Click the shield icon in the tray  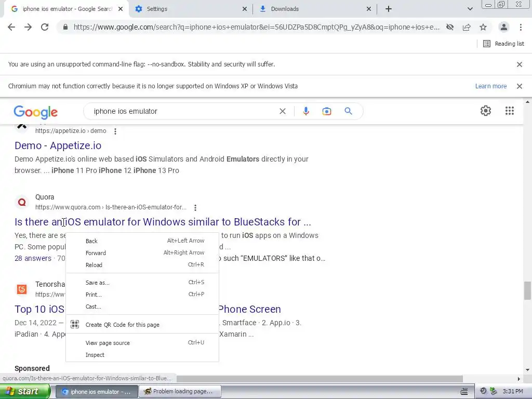[494, 391]
